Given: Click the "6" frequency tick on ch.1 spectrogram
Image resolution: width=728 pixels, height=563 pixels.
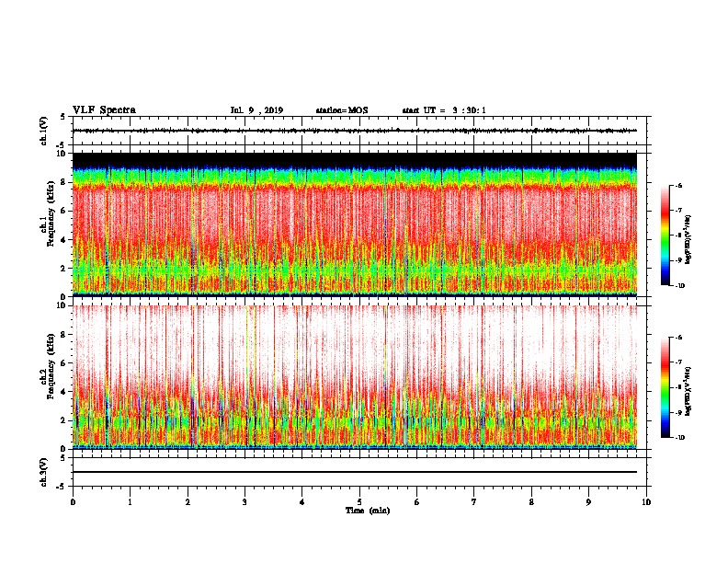Looking at the screenshot, I should [63, 211].
